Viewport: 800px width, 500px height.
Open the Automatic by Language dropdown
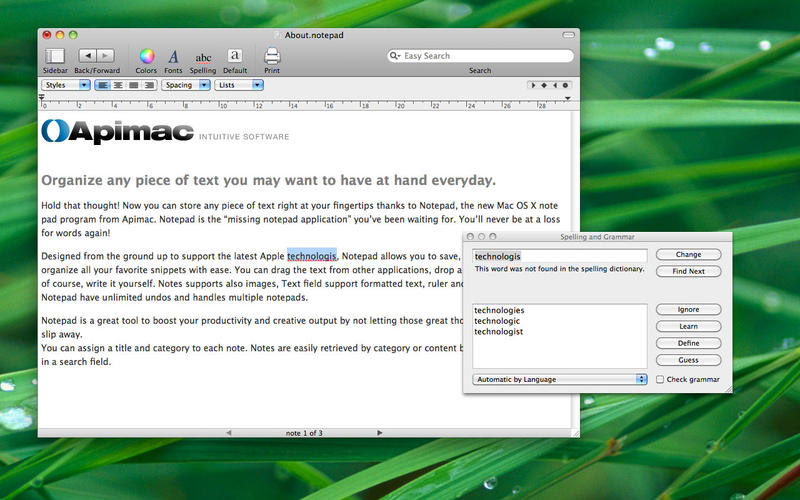coord(560,379)
